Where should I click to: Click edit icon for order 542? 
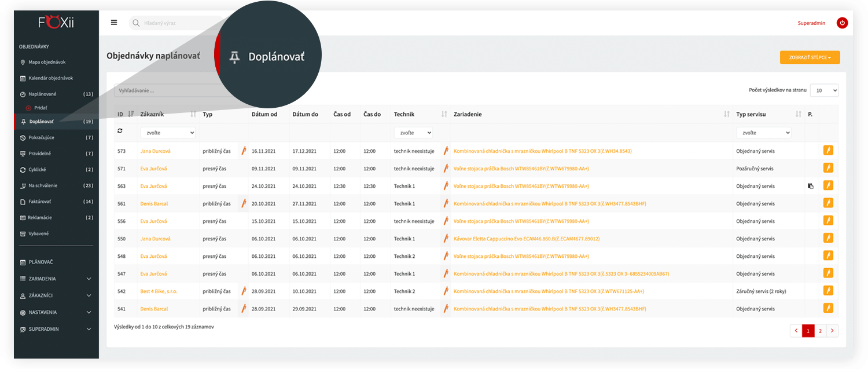[x=828, y=291]
